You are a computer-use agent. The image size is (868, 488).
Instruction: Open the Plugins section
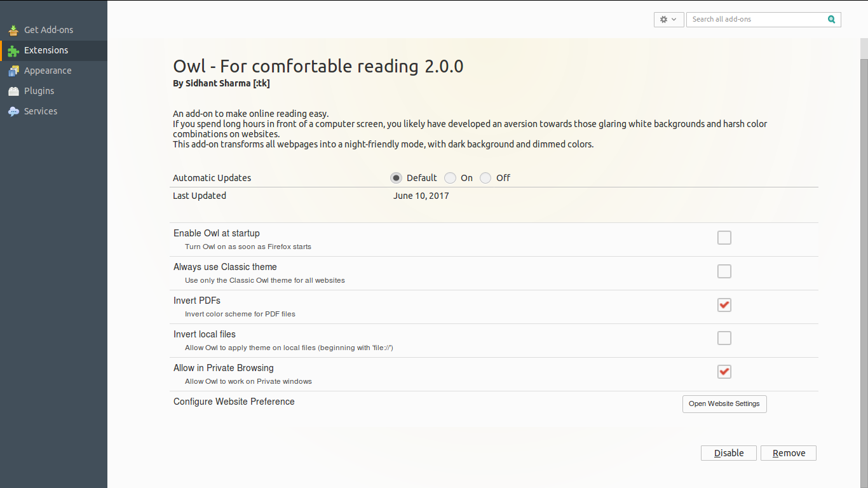tap(39, 91)
